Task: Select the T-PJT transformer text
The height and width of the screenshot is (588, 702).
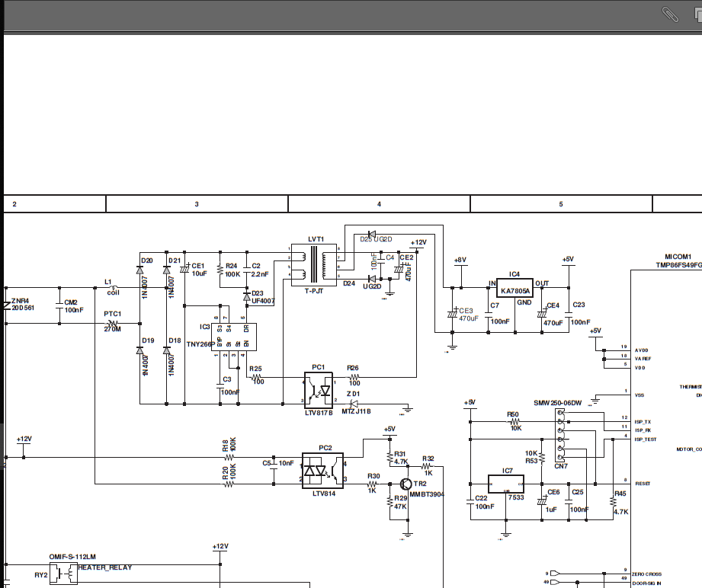Action: (314, 291)
